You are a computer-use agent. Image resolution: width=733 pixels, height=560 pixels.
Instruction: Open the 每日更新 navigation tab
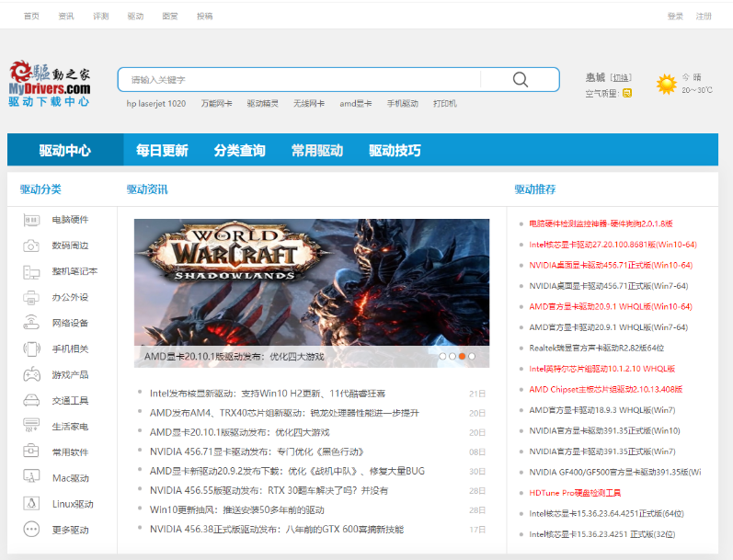[x=162, y=150]
